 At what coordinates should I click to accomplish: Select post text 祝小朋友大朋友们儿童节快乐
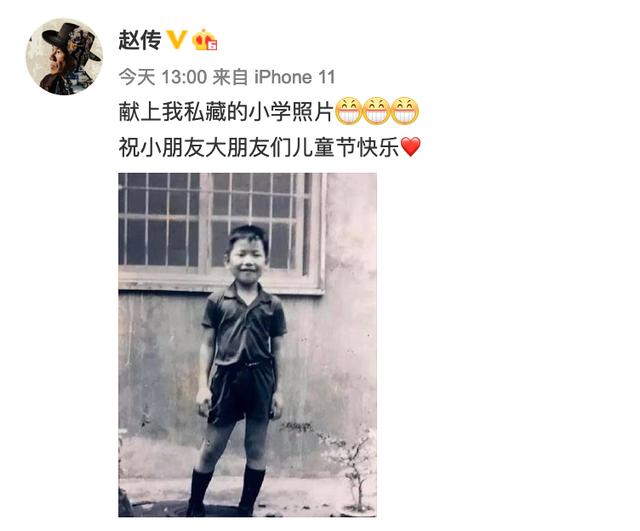coord(259,147)
